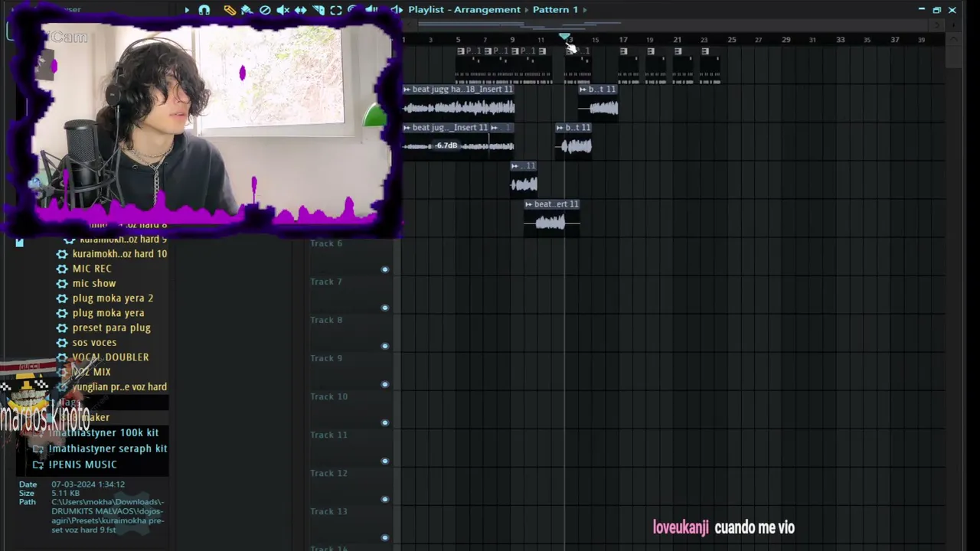980x551 pixels.
Task: Select the Track 11 header label
Action: pos(329,435)
